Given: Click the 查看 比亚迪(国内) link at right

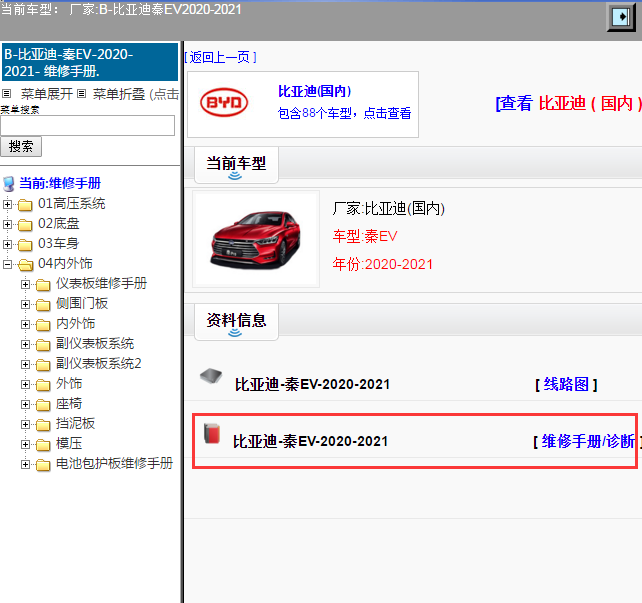Looking at the screenshot, I should pos(568,103).
